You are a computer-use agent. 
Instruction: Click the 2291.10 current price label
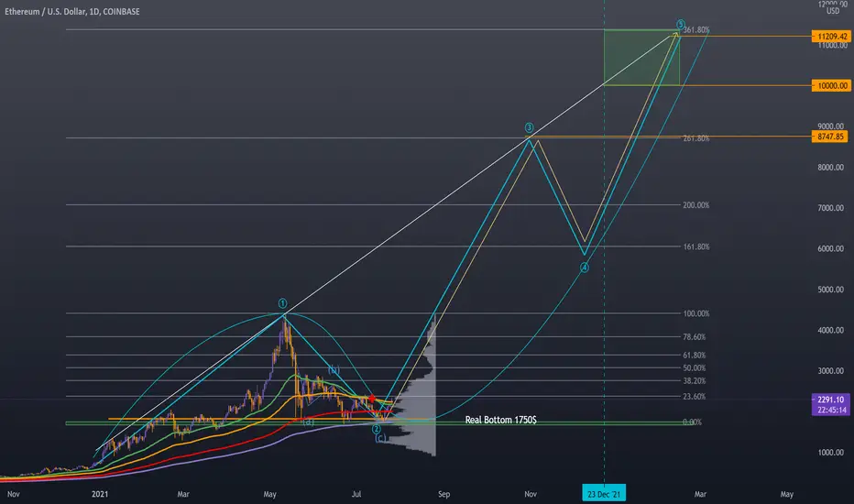point(830,400)
